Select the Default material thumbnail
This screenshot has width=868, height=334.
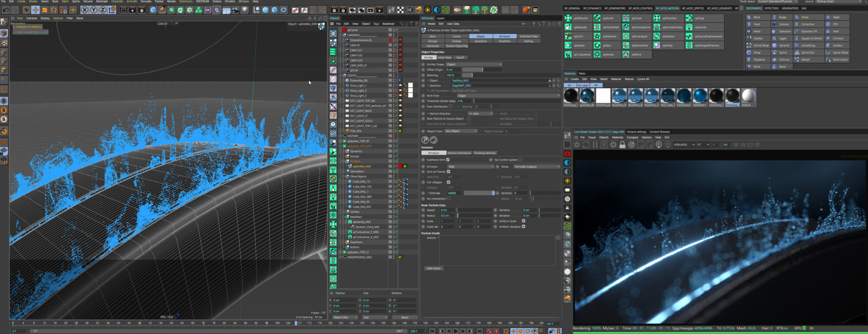[748, 97]
